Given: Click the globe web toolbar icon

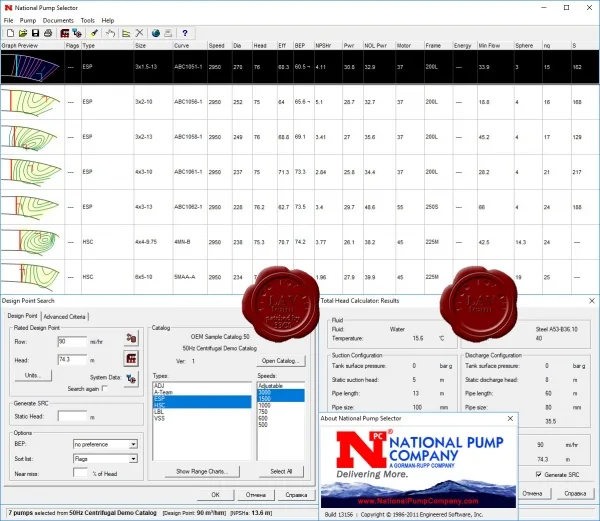Looking at the screenshot, I should tap(156, 33).
